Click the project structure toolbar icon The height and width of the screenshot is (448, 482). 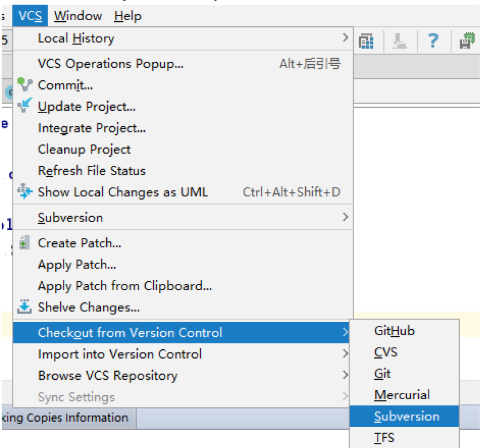(366, 41)
